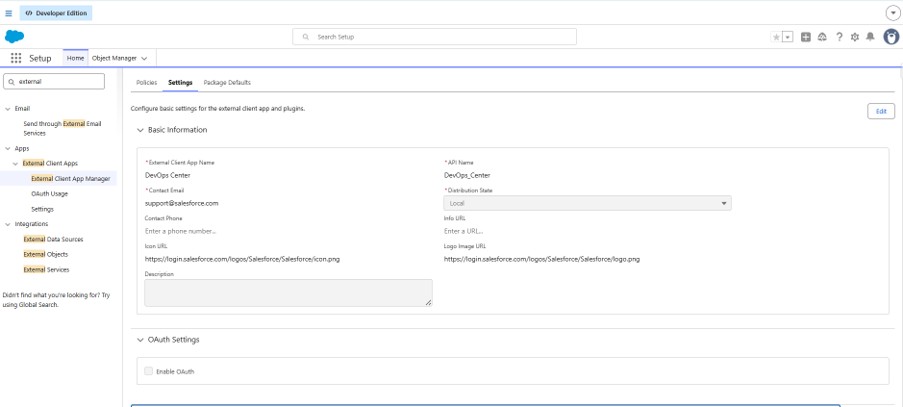Open the Home tab
Screen dimensions: 903x407
point(75,58)
